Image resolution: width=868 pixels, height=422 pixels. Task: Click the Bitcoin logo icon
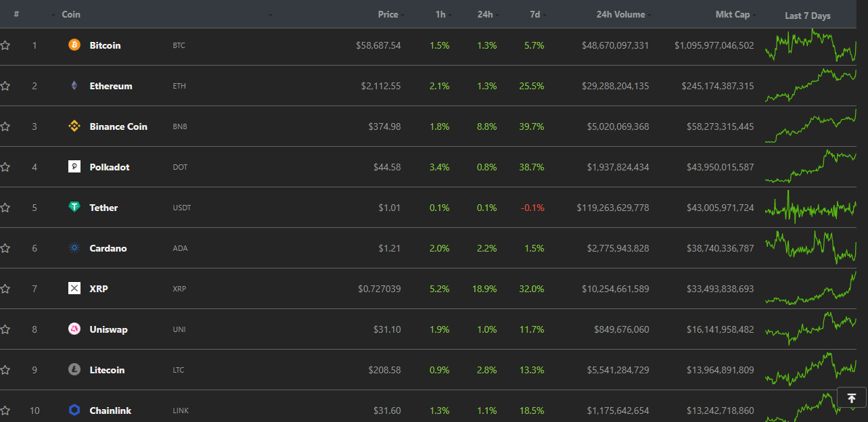[x=74, y=45]
